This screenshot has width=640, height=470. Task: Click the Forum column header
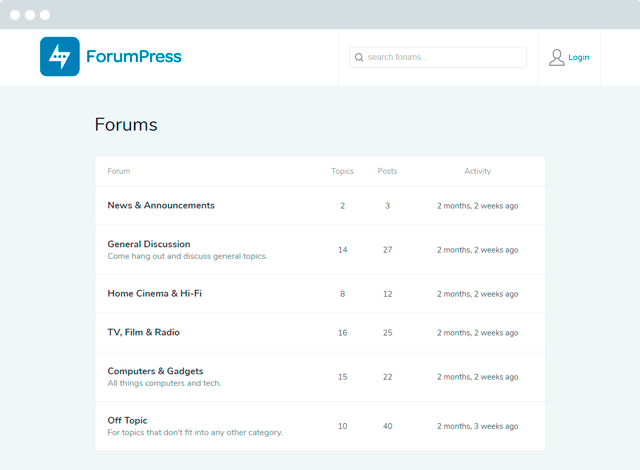coord(119,171)
